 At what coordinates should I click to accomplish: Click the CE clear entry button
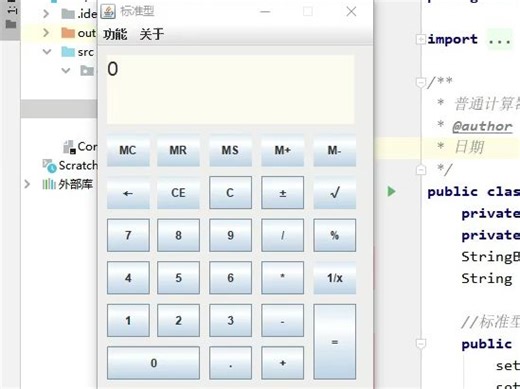[178, 193]
